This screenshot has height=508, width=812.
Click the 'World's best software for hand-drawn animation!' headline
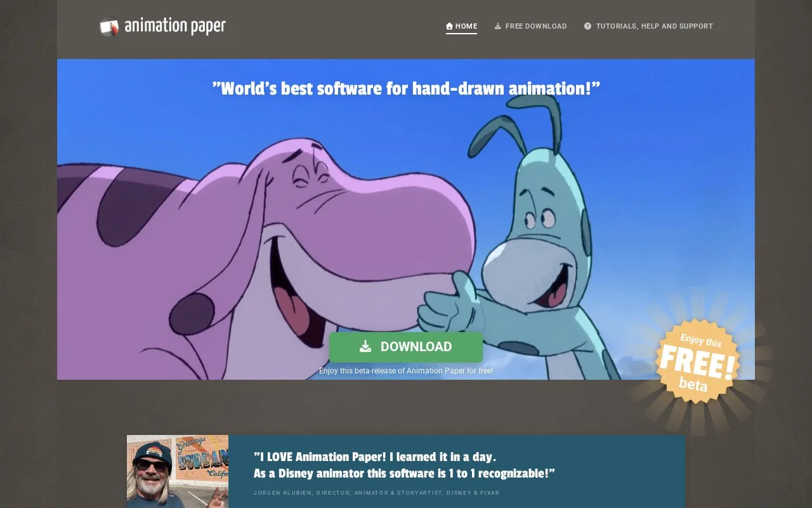(x=406, y=88)
